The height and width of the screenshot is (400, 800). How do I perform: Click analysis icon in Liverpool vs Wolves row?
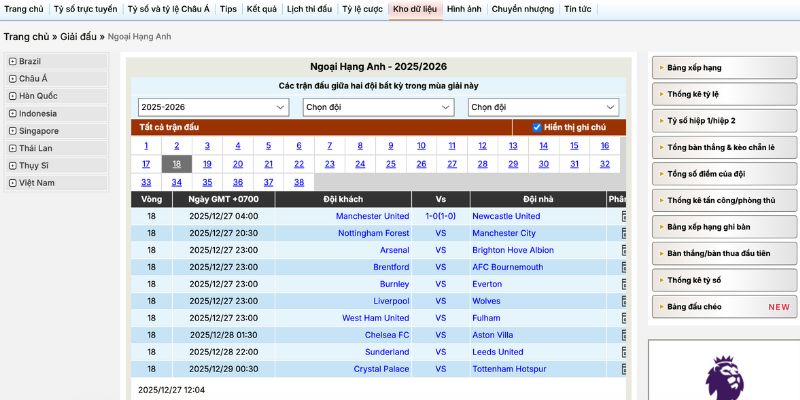(624, 301)
